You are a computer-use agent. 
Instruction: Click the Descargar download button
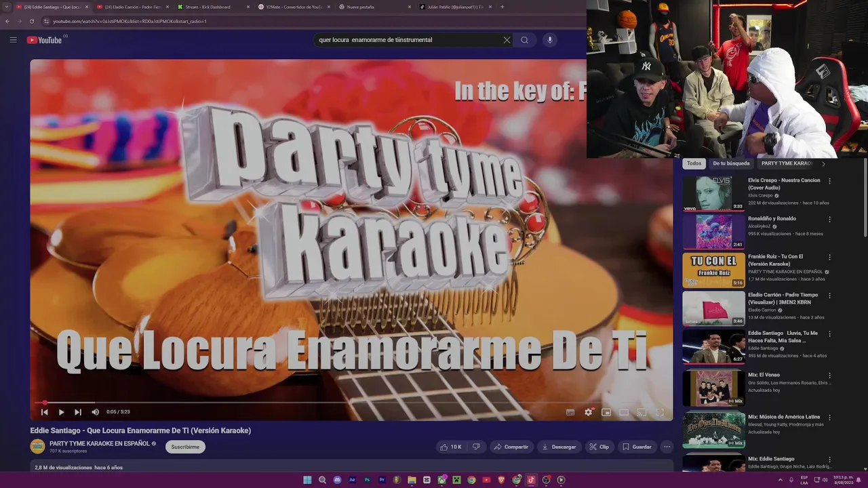tap(559, 447)
